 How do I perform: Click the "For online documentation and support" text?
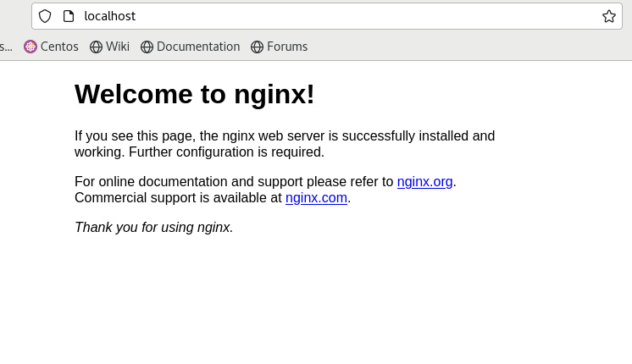(x=188, y=182)
